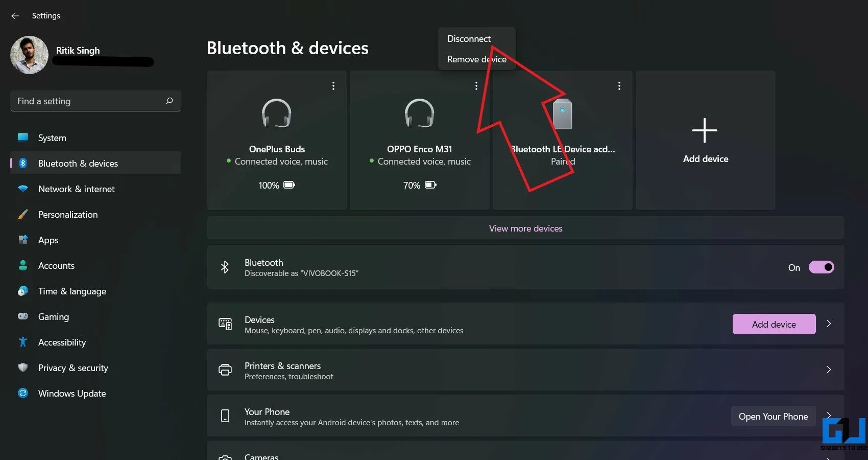
Task: Click Ritik Singh profile picture
Action: click(29, 55)
